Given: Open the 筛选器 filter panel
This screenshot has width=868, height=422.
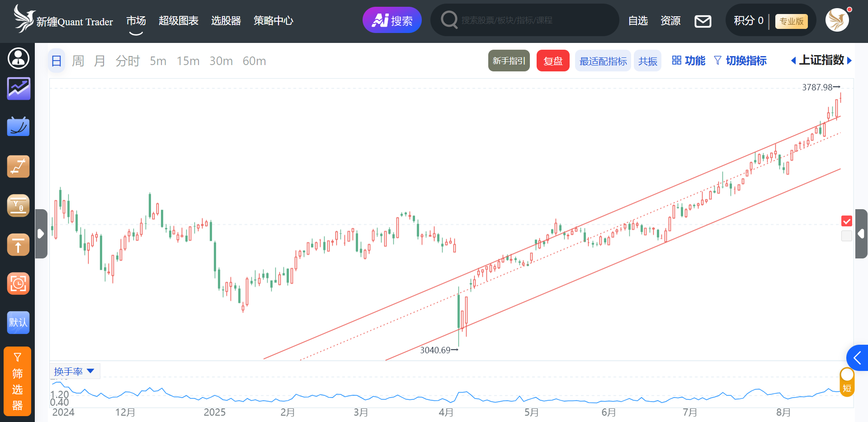Looking at the screenshot, I should (x=18, y=381).
